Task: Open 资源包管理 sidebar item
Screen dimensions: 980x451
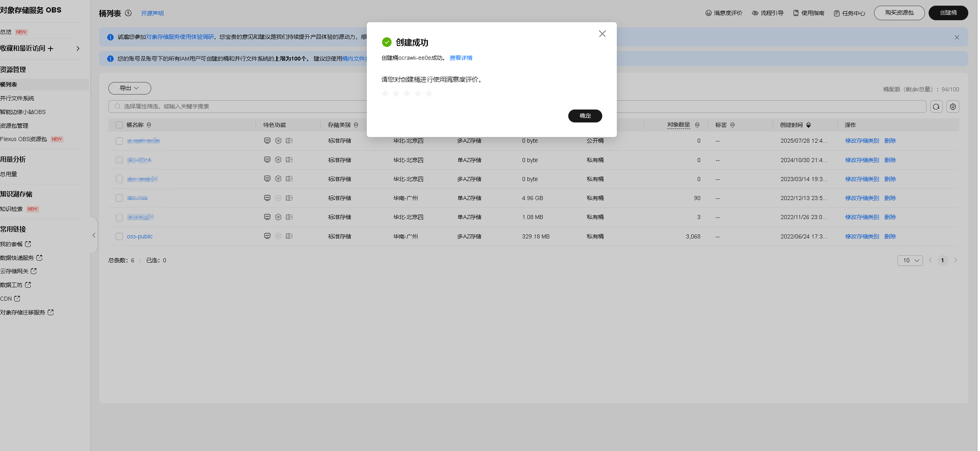Action: 15,126
